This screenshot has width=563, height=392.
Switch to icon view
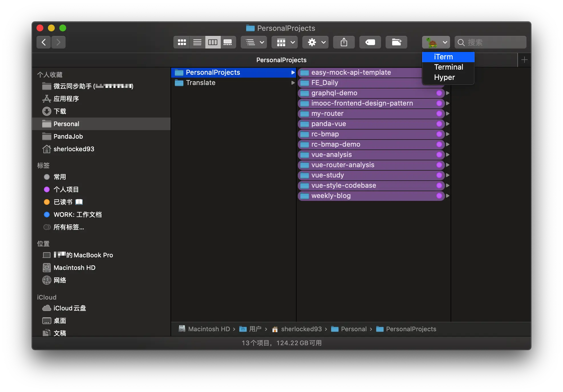click(x=182, y=42)
